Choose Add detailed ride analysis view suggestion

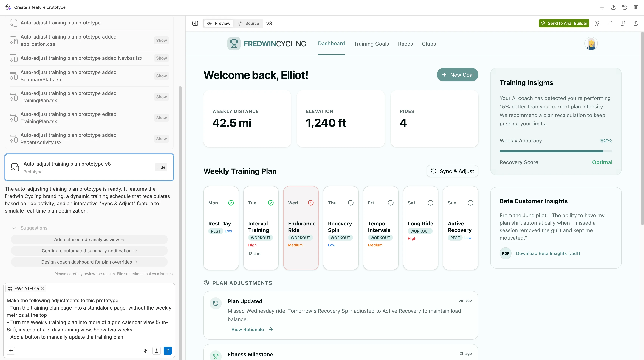point(89,239)
